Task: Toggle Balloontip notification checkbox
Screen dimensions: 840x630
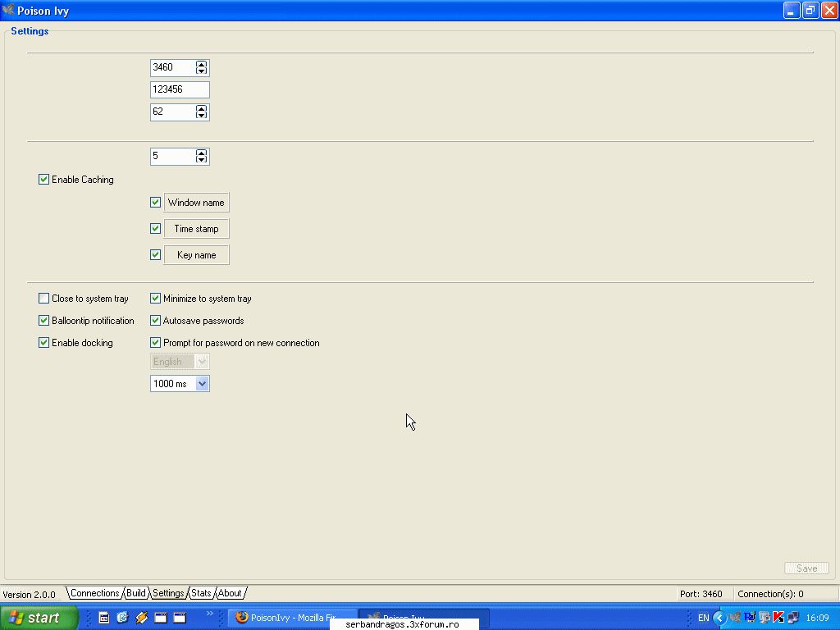Action: coord(44,321)
